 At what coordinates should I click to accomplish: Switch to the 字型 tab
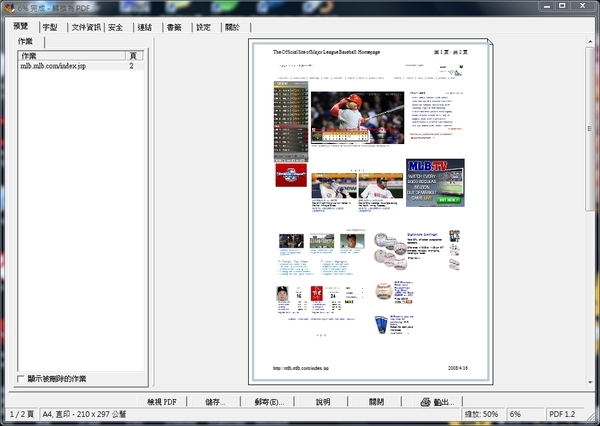coord(49,27)
